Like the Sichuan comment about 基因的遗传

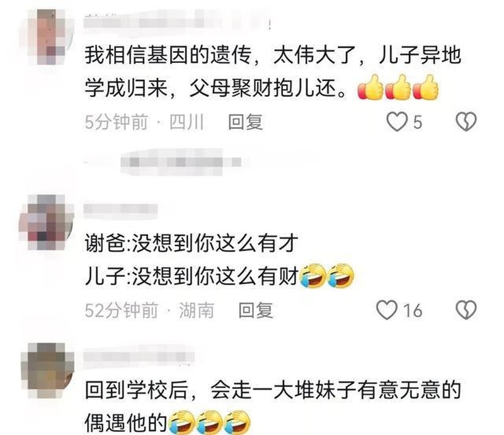[397, 121]
